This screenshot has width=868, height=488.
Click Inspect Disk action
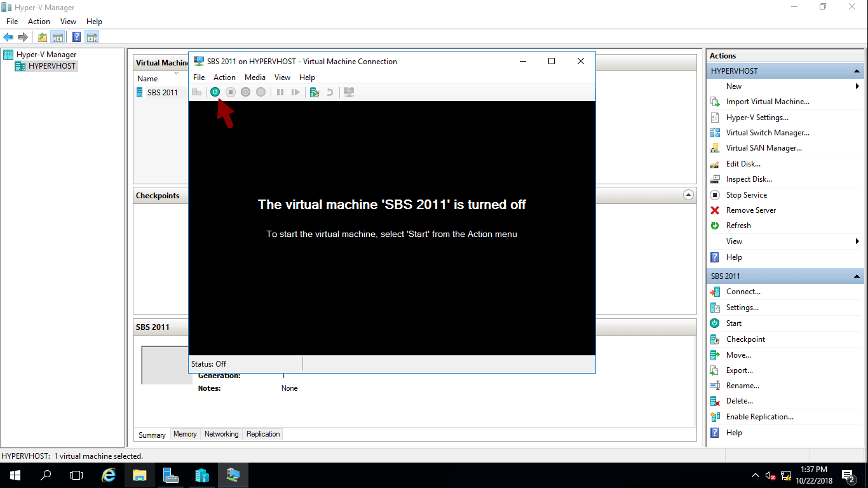[749, 179]
